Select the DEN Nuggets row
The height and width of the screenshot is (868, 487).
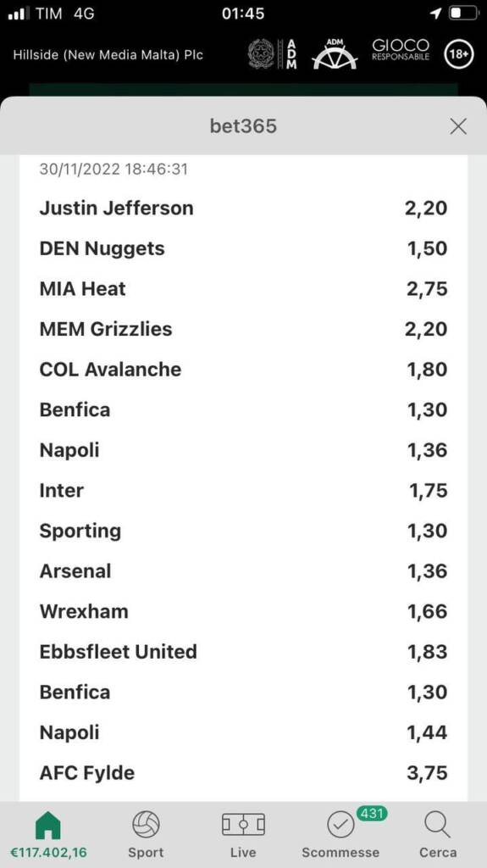[x=244, y=248]
